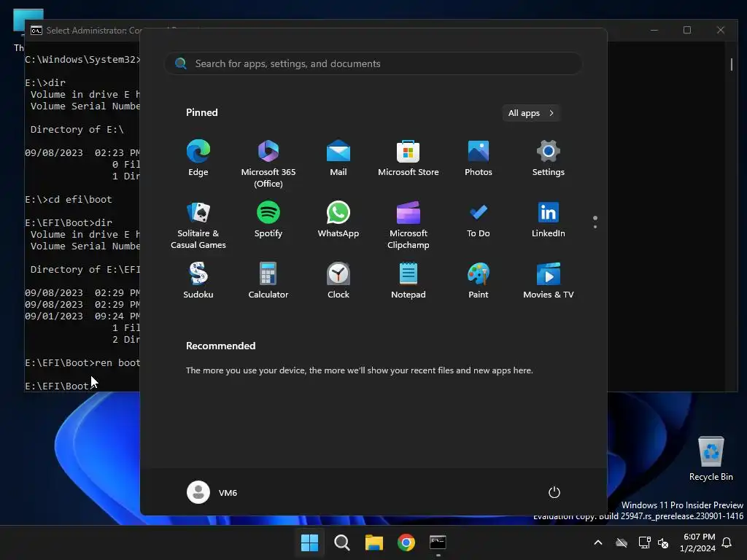The height and width of the screenshot is (560, 747).
Task: Open File Explorer from taskbar
Action: pos(374,542)
